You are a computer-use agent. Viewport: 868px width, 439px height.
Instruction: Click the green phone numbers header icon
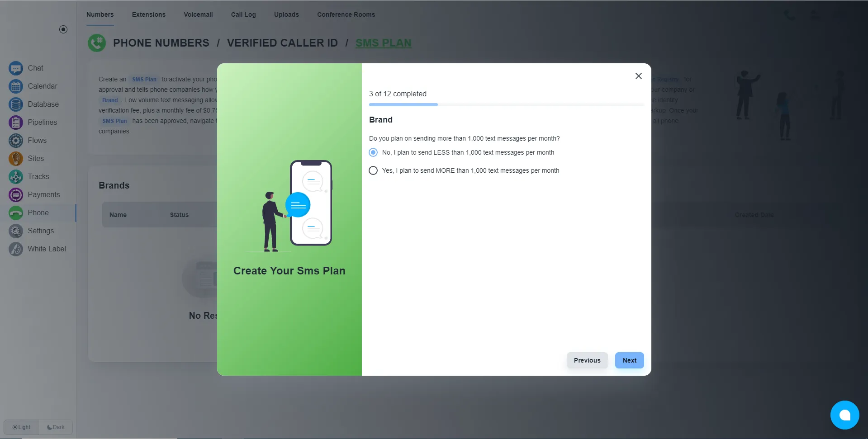pyautogui.click(x=97, y=43)
